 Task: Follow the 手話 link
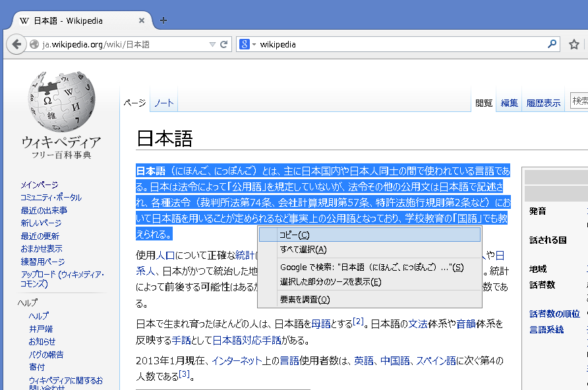[181, 340]
